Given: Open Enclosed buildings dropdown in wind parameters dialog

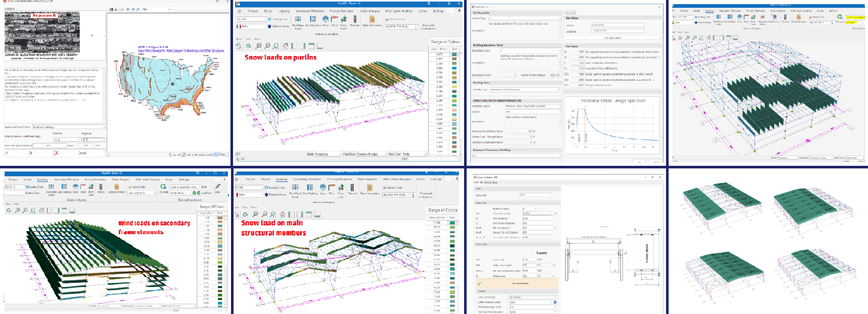Looking at the screenshot, I should coord(69,127).
